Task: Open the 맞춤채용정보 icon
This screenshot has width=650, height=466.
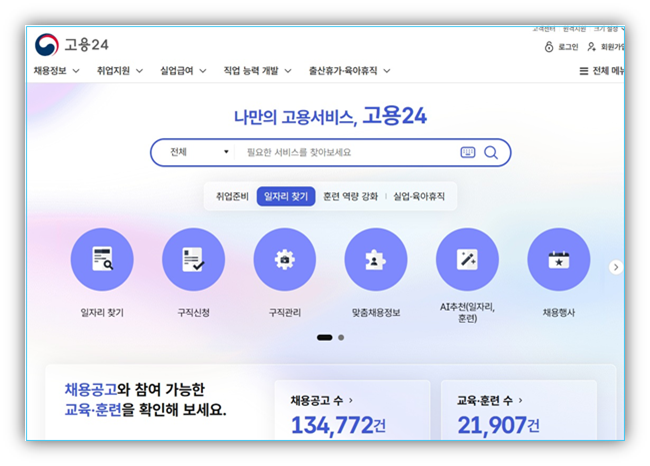Action: [376, 260]
